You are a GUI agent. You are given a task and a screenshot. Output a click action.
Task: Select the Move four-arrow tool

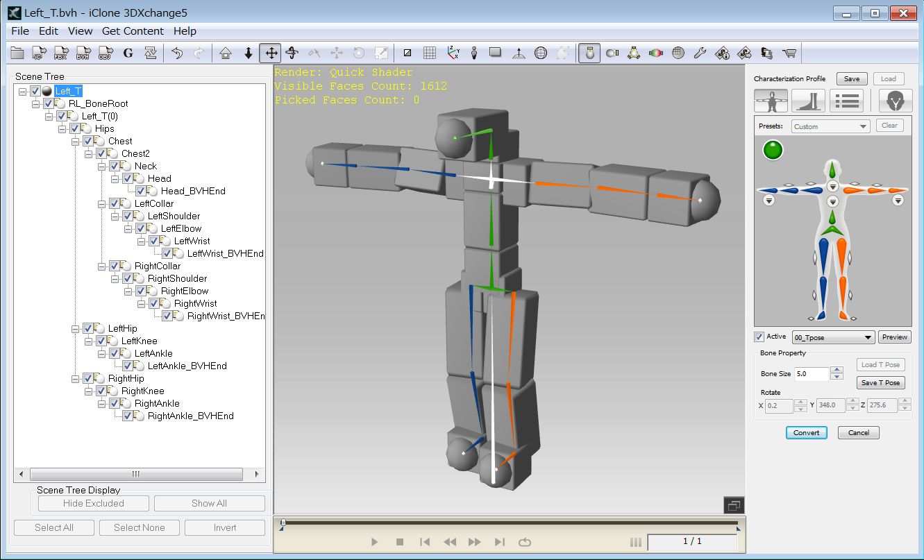pyautogui.click(x=270, y=53)
